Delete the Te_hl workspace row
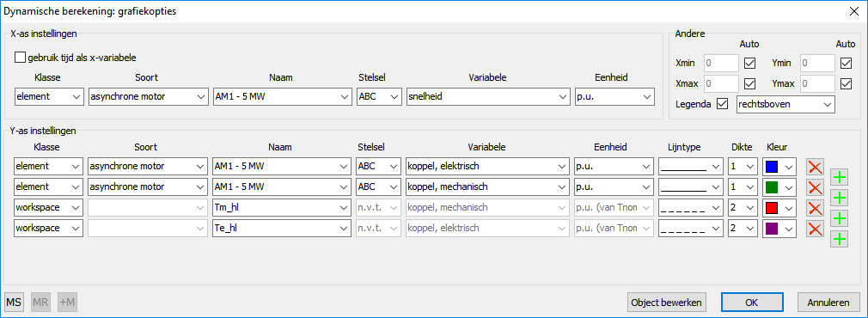This screenshot has height=318, width=868. pyautogui.click(x=815, y=228)
